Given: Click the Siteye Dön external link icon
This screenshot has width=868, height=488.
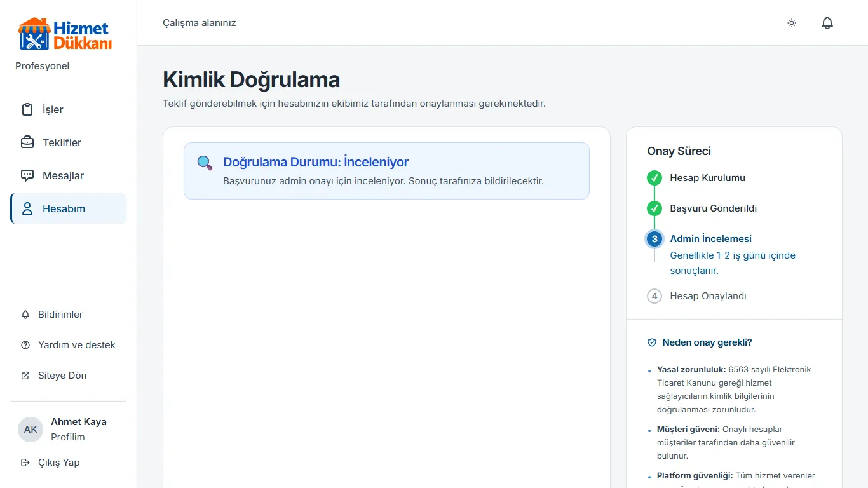Looking at the screenshot, I should (x=25, y=376).
